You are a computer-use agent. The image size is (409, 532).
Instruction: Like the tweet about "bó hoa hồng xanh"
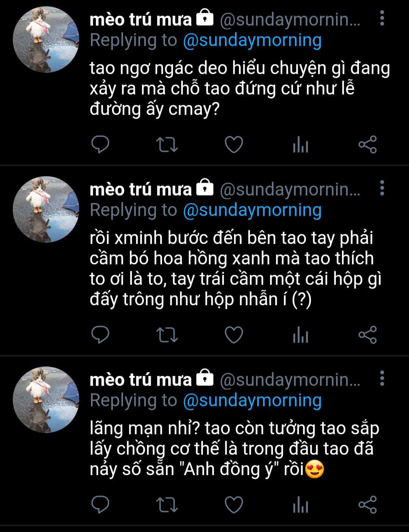click(x=234, y=335)
